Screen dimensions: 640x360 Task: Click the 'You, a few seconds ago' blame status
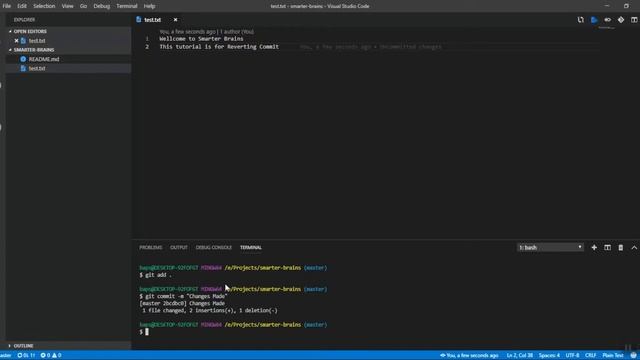[469, 355]
